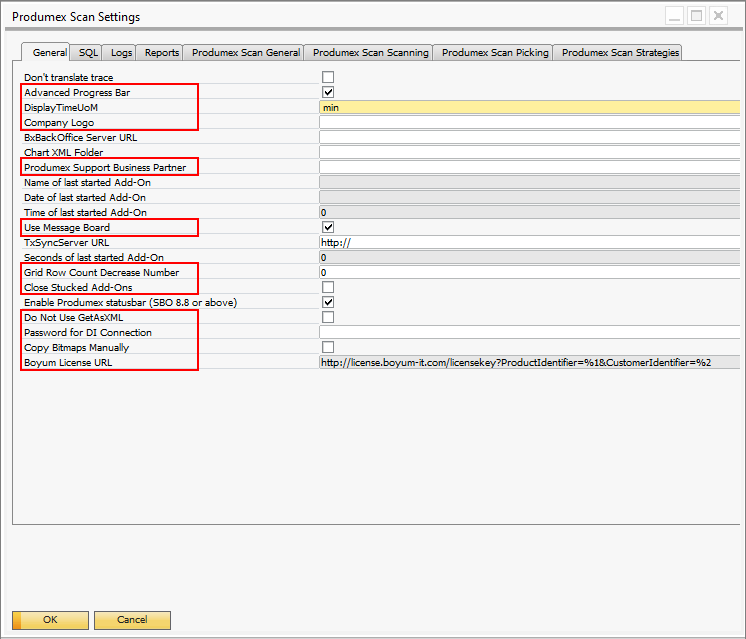Focus the TxSyncServer URL field
Image resolution: width=746 pixels, height=639 pixels.
[x=529, y=242]
